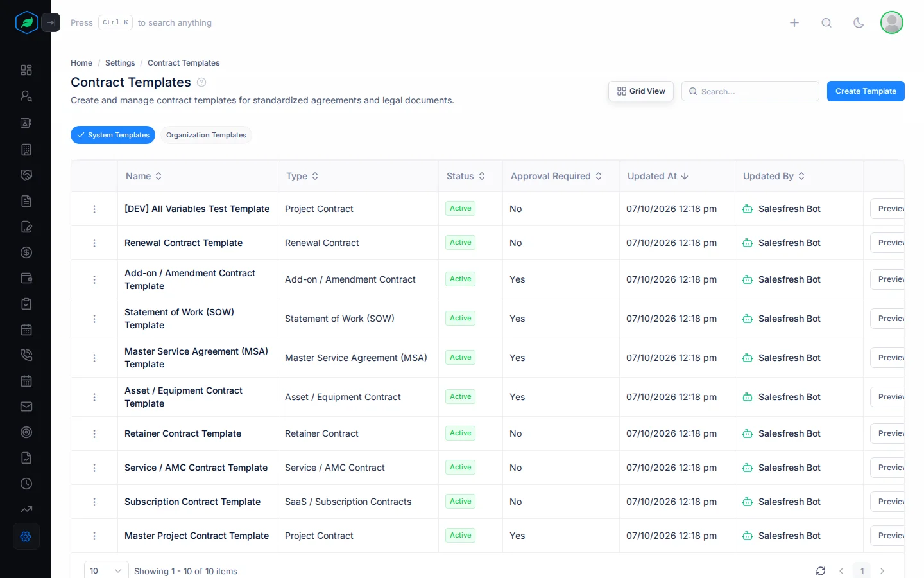Sort by the Updated At column
This screenshot has width=924, height=578.
[658, 176]
